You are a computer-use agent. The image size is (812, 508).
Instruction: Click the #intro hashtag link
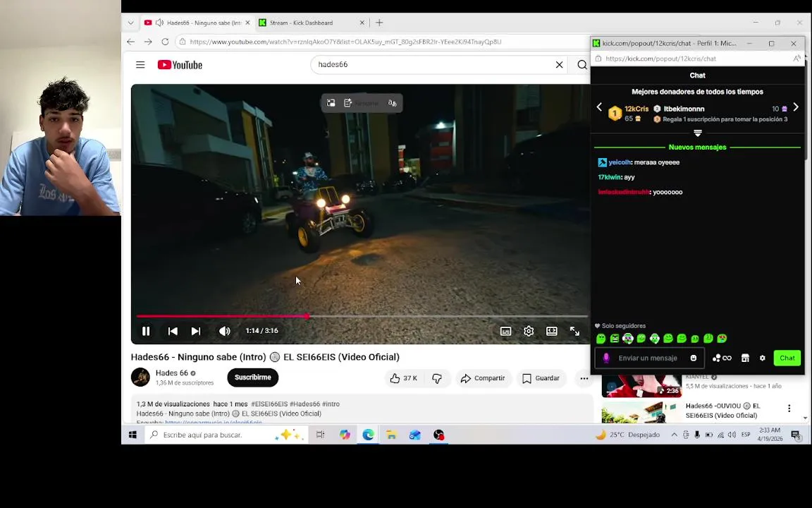click(331, 404)
